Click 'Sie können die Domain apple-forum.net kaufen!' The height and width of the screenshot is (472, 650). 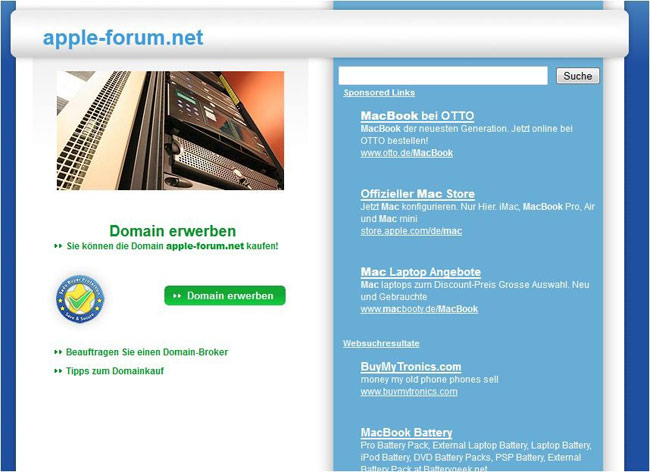point(172,246)
